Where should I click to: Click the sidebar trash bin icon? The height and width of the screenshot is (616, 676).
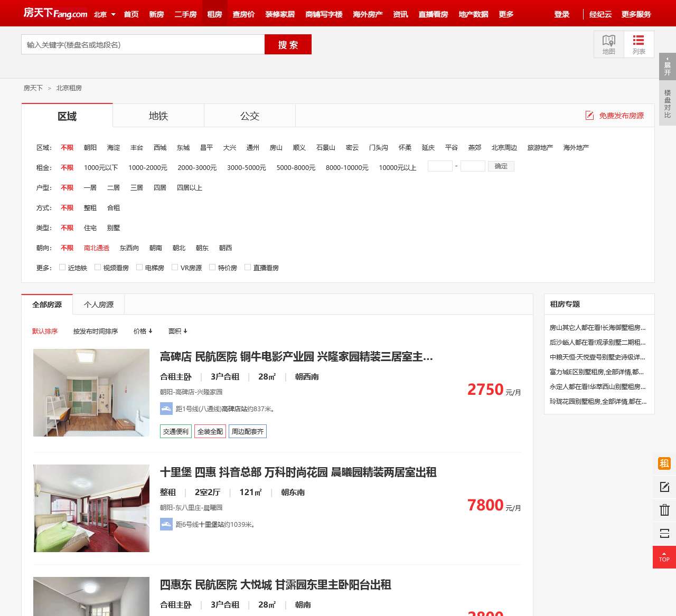664,510
